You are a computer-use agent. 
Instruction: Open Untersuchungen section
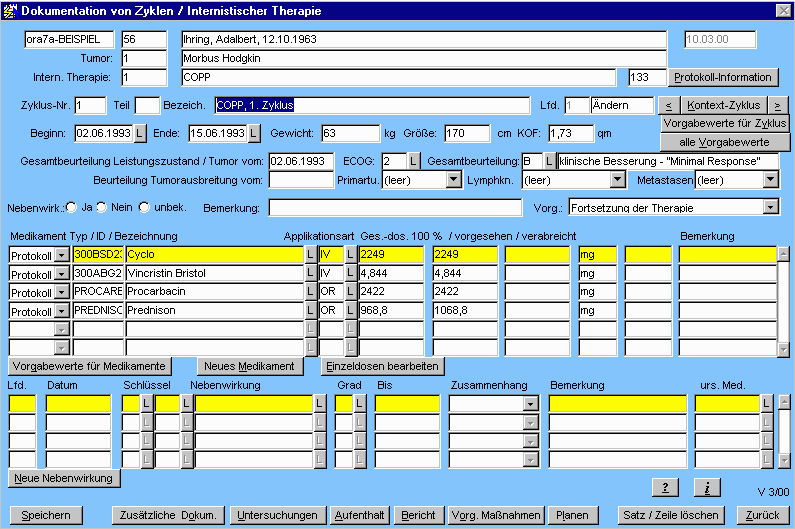tap(277, 515)
